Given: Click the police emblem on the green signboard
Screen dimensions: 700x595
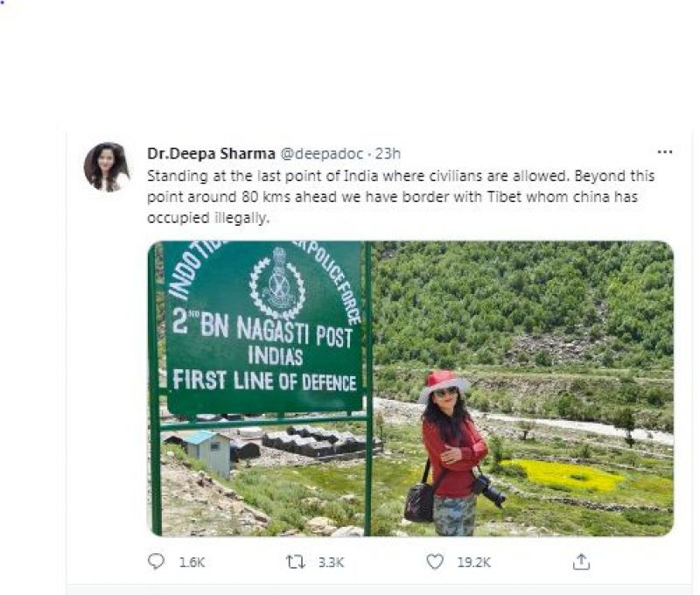Looking at the screenshot, I should [277, 283].
